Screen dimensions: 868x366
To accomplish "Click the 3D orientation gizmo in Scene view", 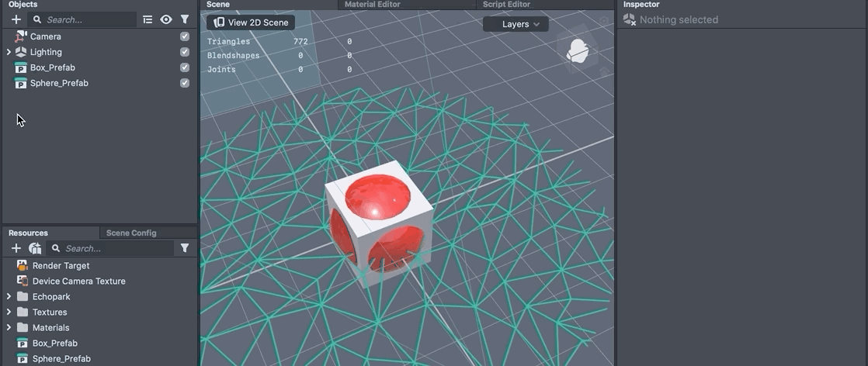I will [x=578, y=53].
